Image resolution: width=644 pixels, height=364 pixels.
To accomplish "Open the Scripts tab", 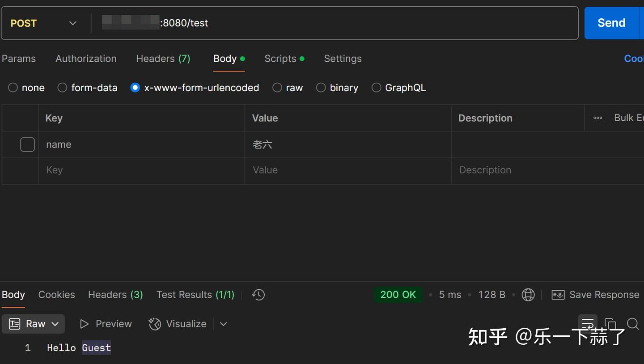I will [x=280, y=59].
